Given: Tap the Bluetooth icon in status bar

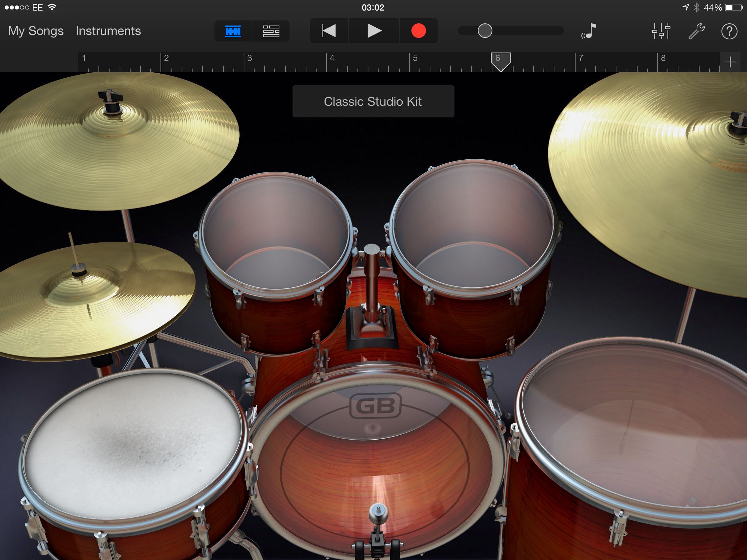Looking at the screenshot, I should pyautogui.click(x=696, y=7).
